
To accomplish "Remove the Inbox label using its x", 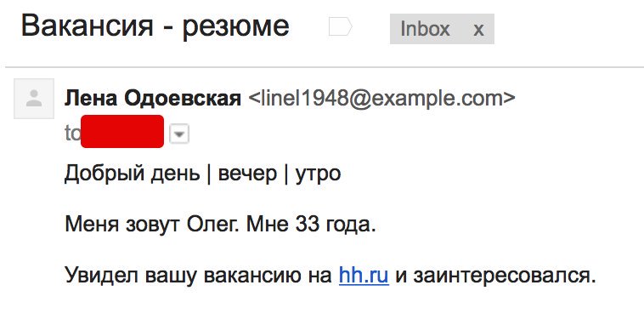I will tap(478, 29).
